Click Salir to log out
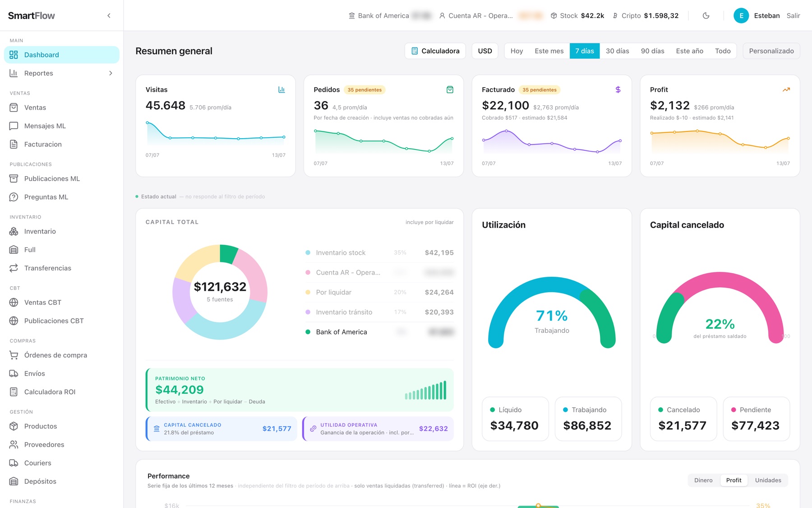Screen dimensions: 812x508 [x=793, y=15]
